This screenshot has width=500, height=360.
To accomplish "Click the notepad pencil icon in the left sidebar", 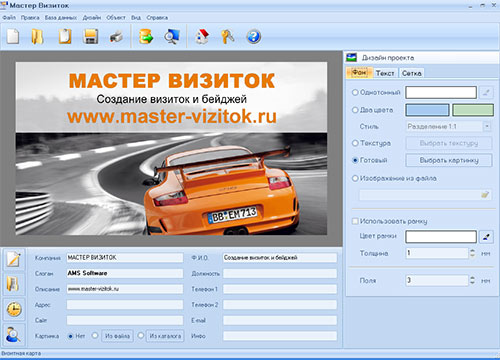I will coord(14,259).
